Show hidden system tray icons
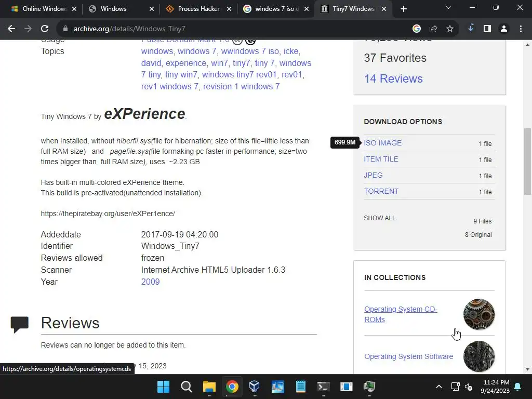This screenshot has height=399, width=532. click(438, 387)
